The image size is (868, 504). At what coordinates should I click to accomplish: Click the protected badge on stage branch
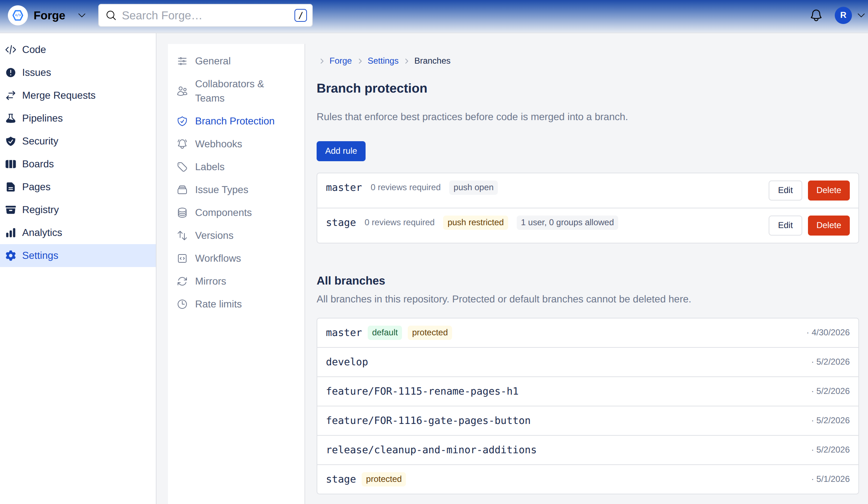pyautogui.click(x=383, y=479)
